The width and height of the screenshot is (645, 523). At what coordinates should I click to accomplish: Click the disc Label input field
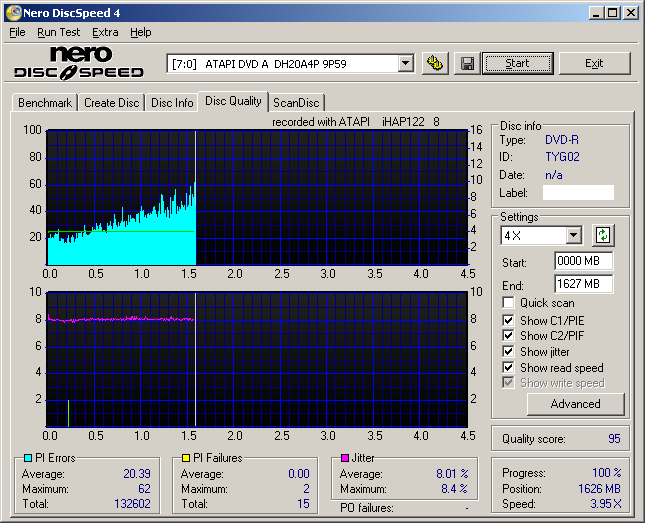[x=578, y=193]
